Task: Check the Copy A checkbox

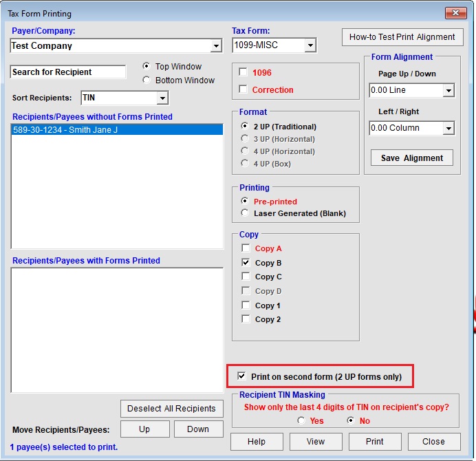Action: tap(246, 248)
